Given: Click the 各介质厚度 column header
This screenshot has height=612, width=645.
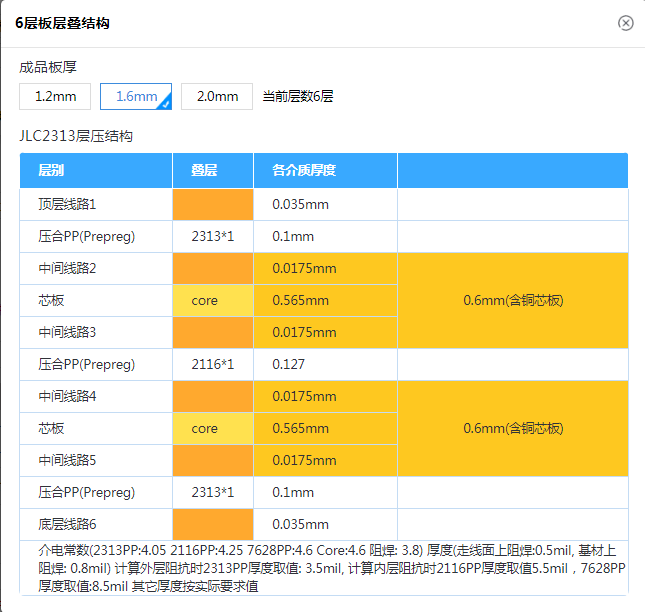Looking at the screenshot, I should click(325, 170).
